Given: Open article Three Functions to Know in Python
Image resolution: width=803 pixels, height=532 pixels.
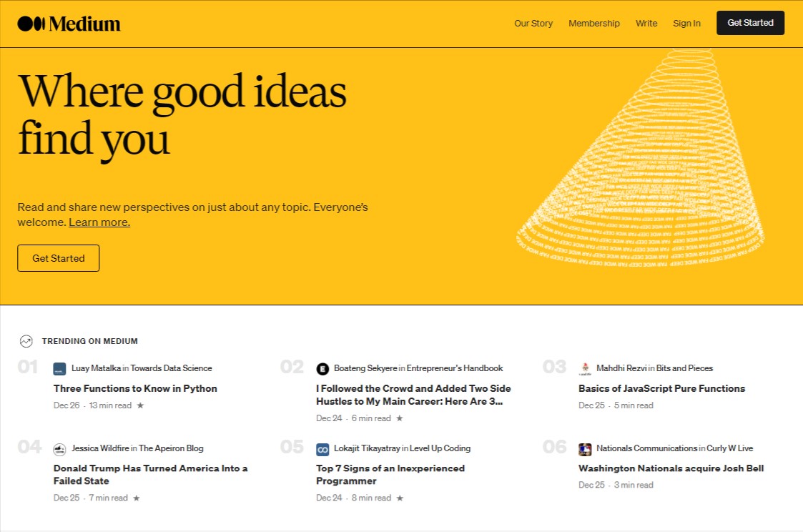Looking at the screenshot, I should [x=135, y=388].
